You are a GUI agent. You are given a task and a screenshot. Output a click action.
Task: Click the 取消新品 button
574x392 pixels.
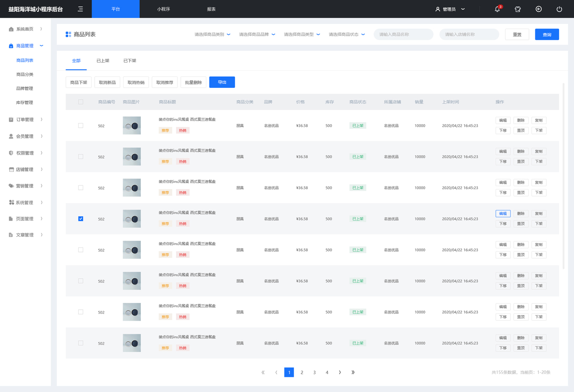107,82
